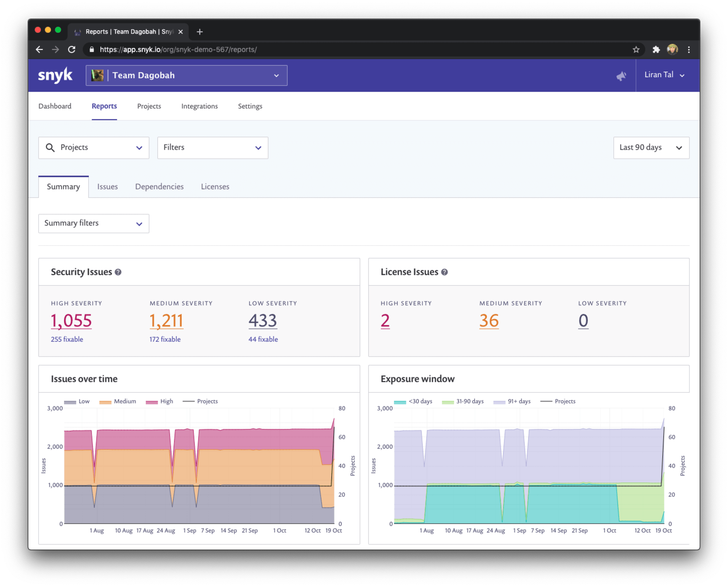This screenshot has height=587, width=728.
Task: Open the Last 90 days date dropdown
Action: (651, 148)
